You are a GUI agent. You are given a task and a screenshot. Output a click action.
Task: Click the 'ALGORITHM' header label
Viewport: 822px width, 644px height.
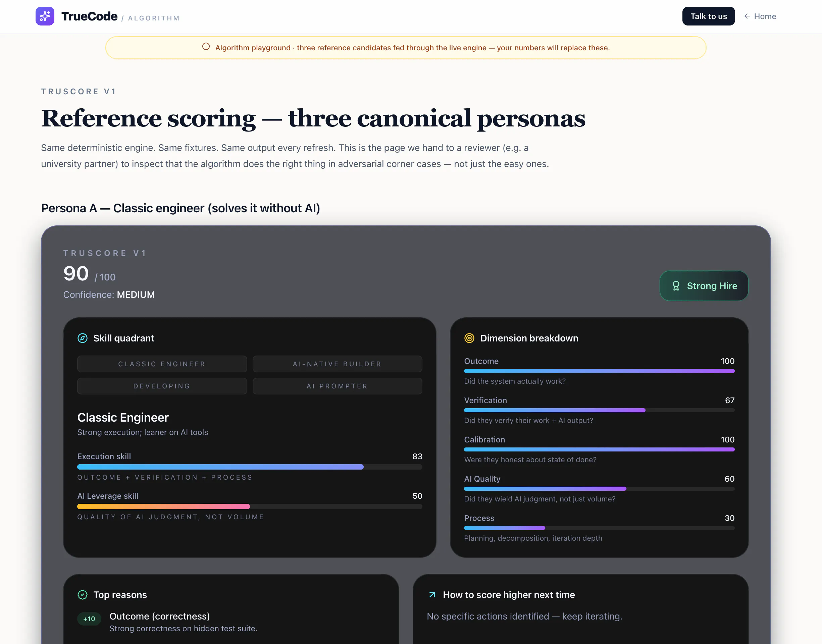tap(154, 18)
